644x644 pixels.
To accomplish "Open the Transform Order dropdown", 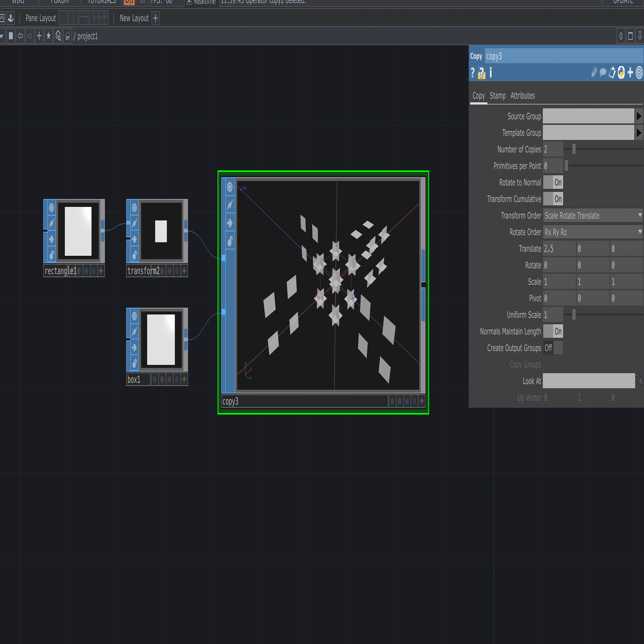I will [x=592, y=216].
